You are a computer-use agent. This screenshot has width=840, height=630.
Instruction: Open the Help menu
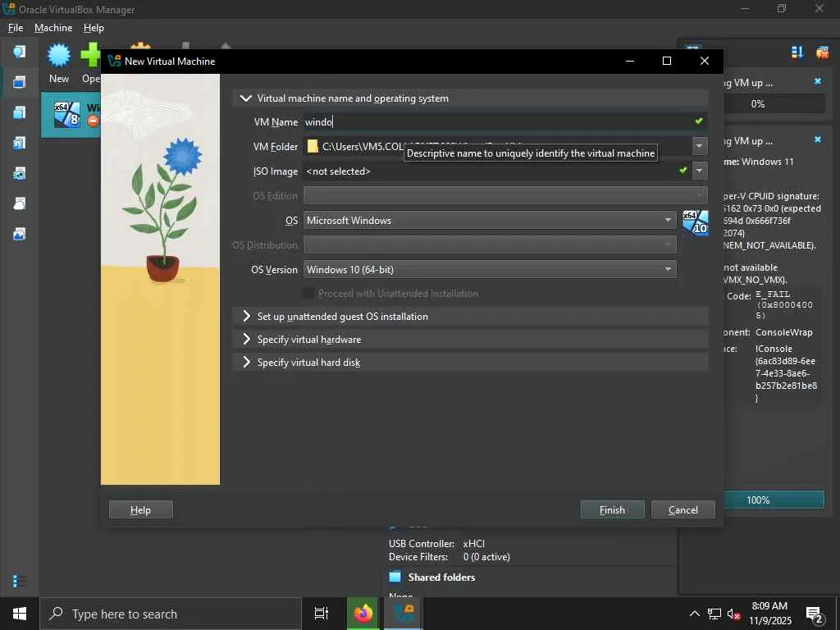pos(94,27)
